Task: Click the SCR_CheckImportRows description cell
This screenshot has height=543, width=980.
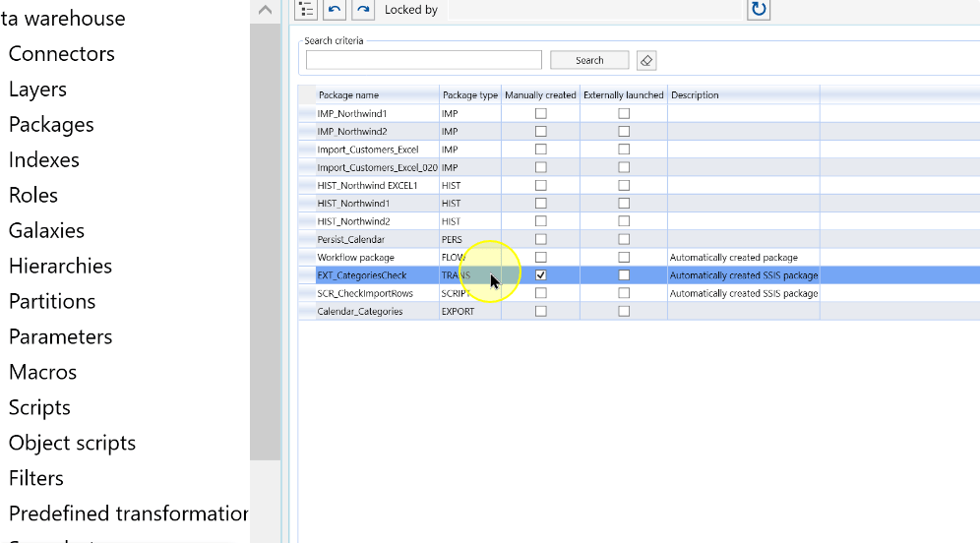Action: pyautogui.click(x=744, y=293)
